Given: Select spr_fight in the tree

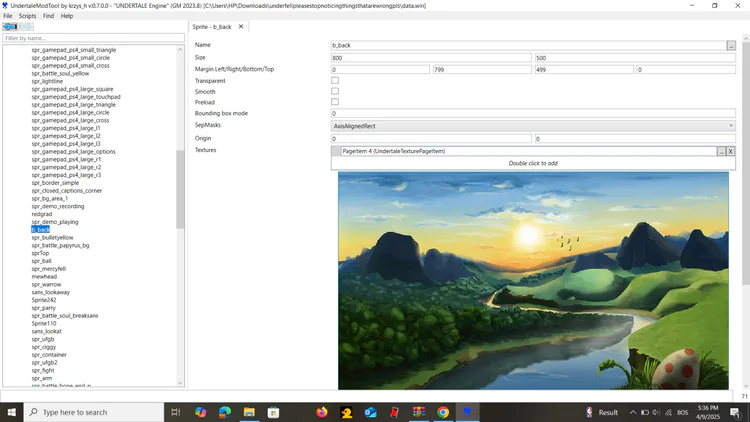Looking at the screenshot, I should coord(43,370).
